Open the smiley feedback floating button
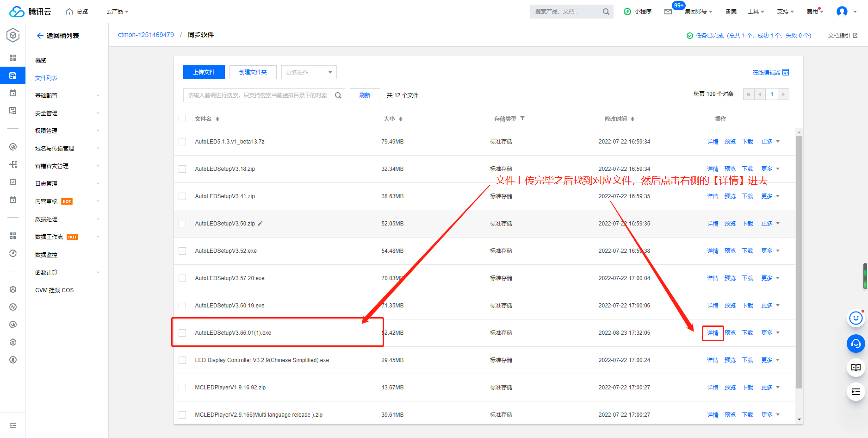This screenshot has width=868, height=438. point(856,318)
